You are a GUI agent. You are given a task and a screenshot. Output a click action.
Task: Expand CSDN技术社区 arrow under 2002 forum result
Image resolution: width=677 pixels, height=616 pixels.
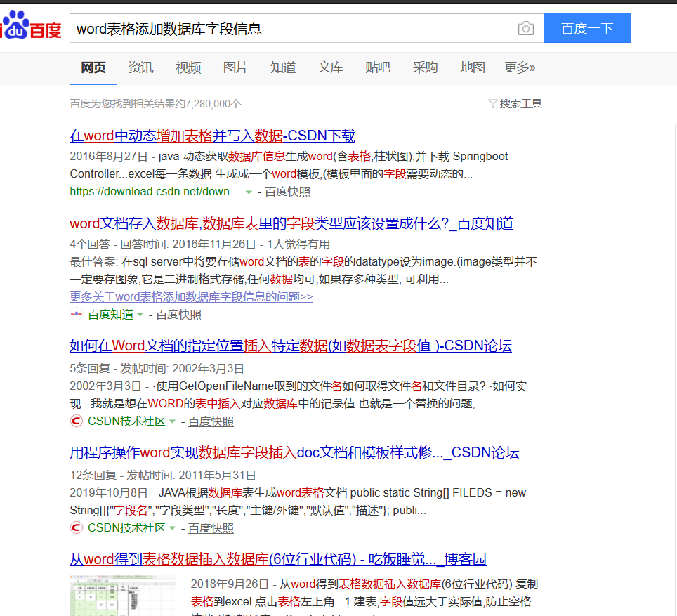tap(172, 421)
